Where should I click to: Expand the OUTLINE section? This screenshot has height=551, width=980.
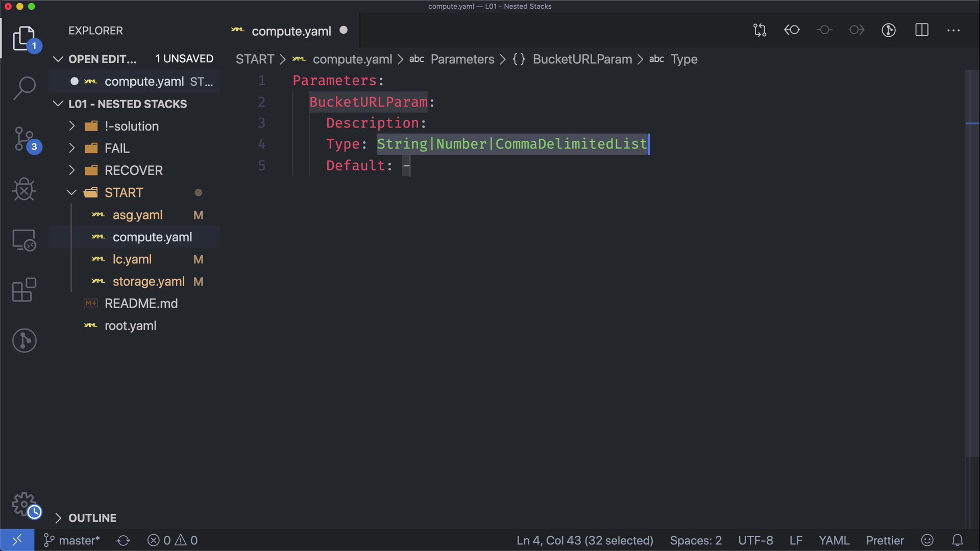tap(92, 518)
